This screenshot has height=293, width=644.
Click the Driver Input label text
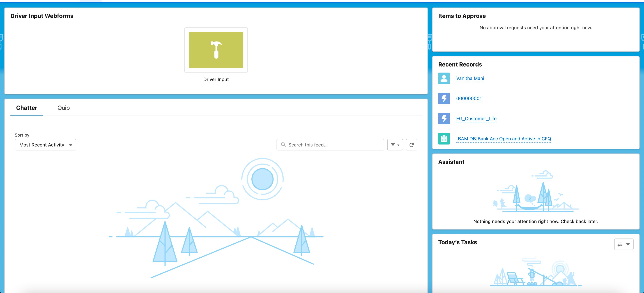[216, 79]
